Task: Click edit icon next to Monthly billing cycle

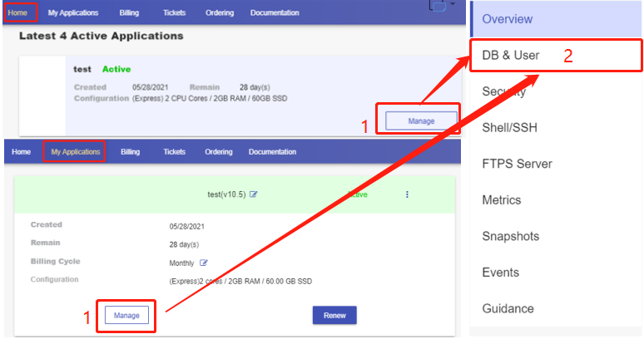Action: coord(204,263)
